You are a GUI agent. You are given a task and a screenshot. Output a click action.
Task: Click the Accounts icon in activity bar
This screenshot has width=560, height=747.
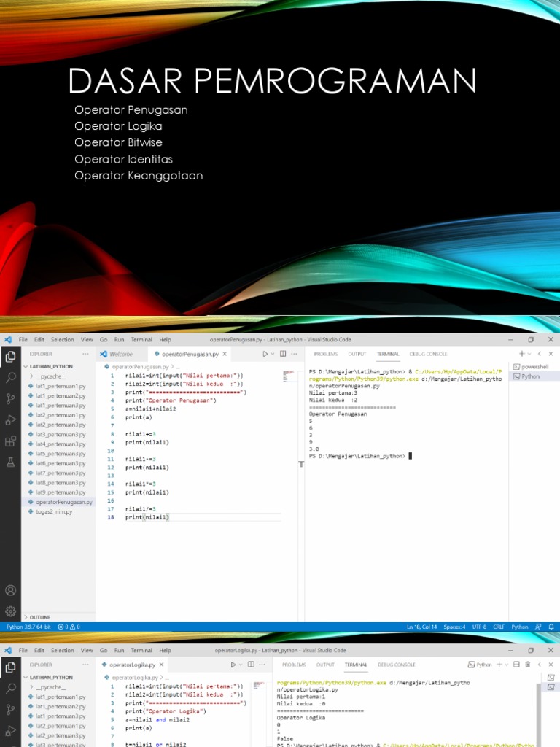point(10,590)
